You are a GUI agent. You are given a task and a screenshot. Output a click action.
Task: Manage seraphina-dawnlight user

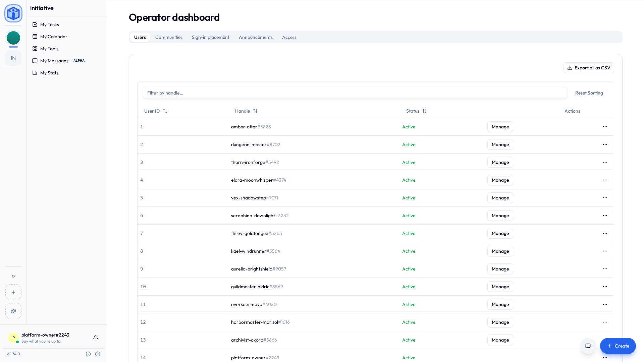tap(500, 216)
